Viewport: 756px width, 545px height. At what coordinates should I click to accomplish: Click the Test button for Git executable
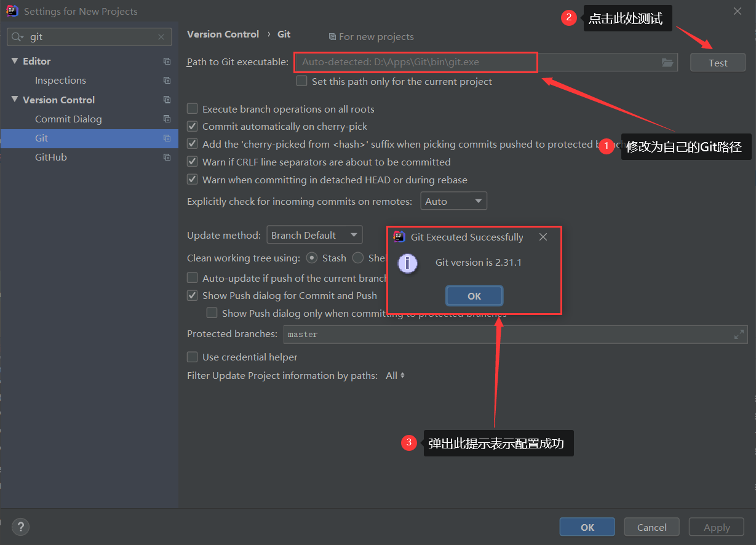click(x=718, y=62)
